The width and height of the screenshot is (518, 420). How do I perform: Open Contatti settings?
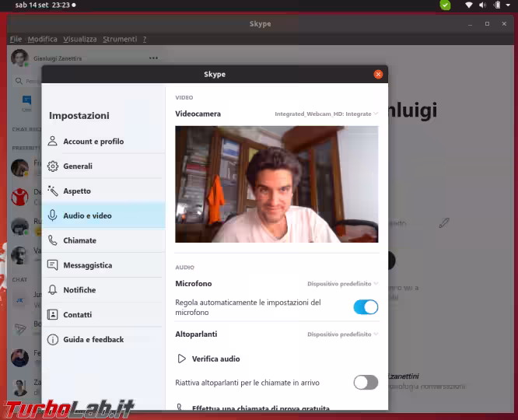(x=103, y=315)
